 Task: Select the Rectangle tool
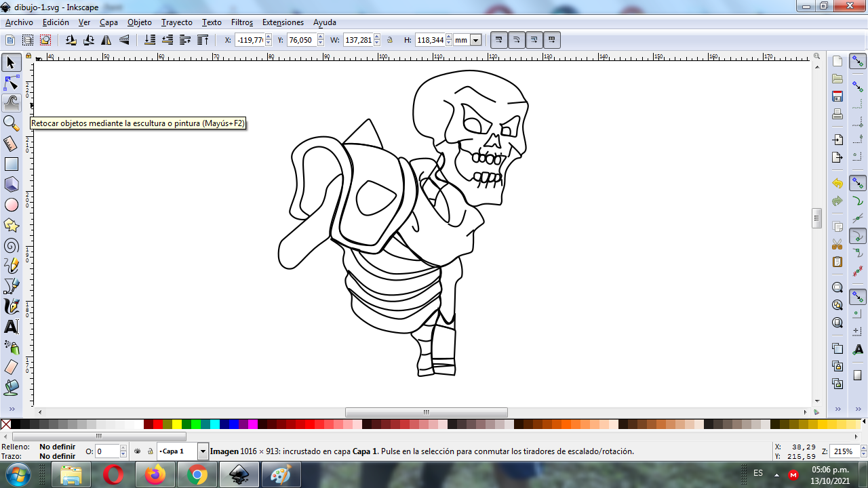pyautogui.click(x=11, y=164)
